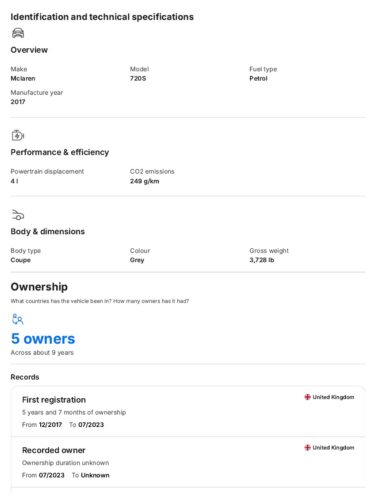This screenshot has height=500, width=376.
Task: Click the Mclaren make value
Action: [23, 78]
